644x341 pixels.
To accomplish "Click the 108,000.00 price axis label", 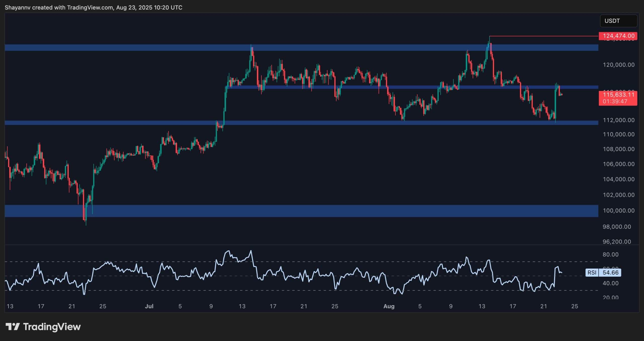I will [619, 149].
